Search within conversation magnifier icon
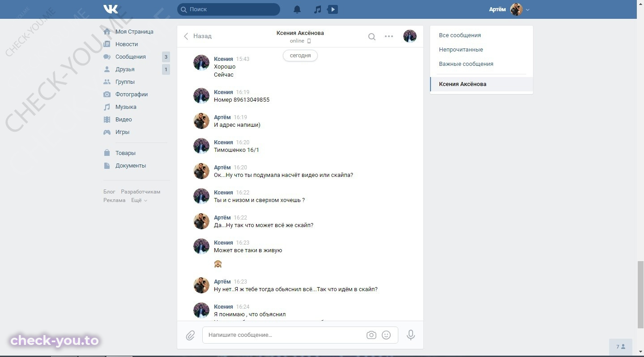 click(372, 37)
